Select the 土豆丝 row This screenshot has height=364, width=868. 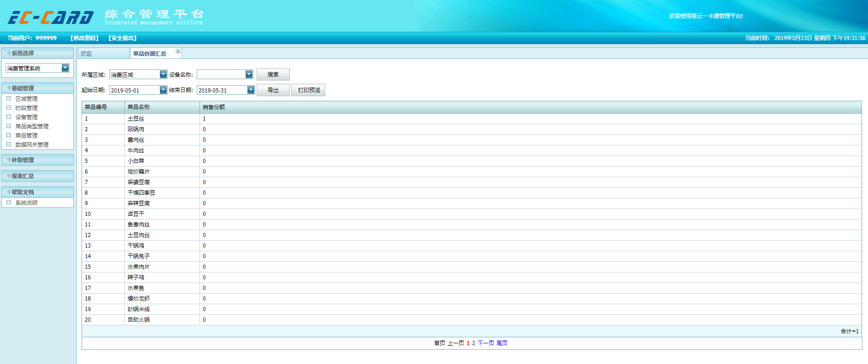(472, 119)
